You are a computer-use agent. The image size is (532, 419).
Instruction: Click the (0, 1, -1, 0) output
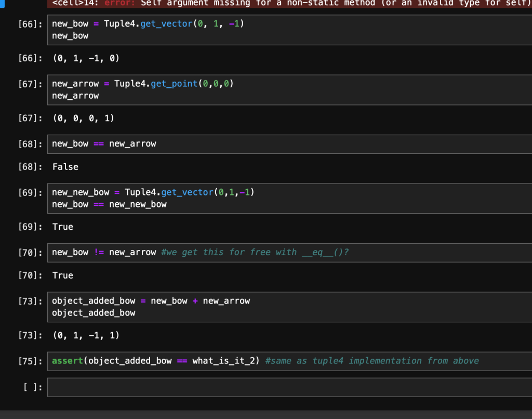[86, 58]
